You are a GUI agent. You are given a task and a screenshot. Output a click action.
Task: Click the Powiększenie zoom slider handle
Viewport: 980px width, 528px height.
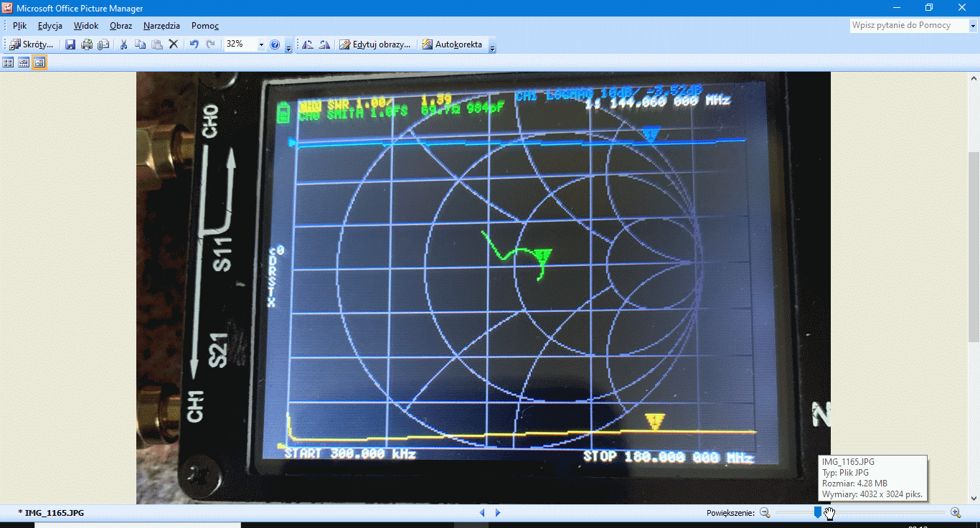pyautogui.click(x=818, y=512)
